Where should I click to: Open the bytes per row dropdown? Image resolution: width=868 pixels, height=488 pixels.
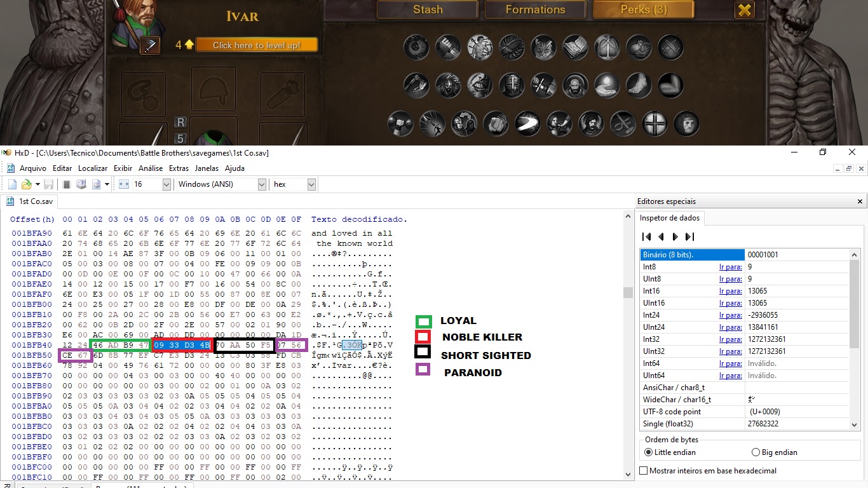click(x=166, y=184)
